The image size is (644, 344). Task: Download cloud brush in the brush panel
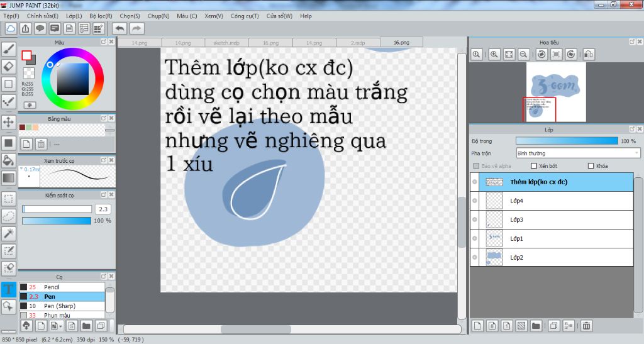point(26,326)
